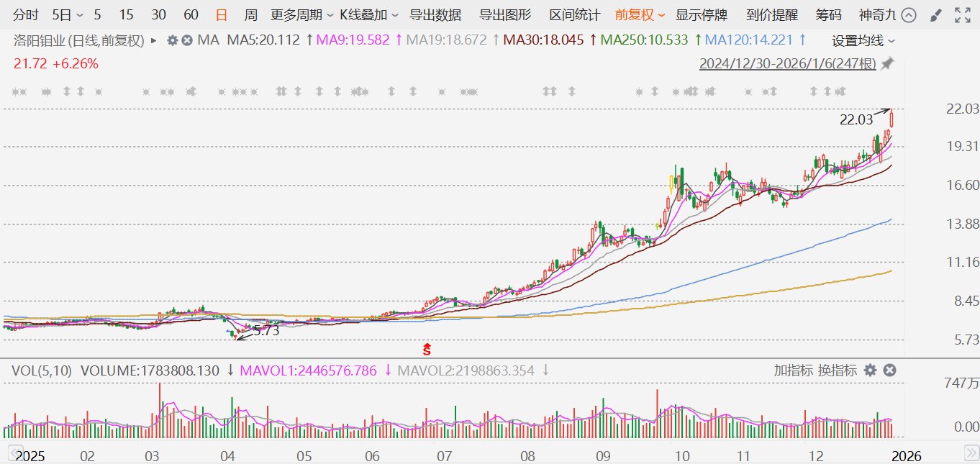980x464 pixels.
Task: Click the paintbrush drawing tool icon
Action: [x=935, y=15]
